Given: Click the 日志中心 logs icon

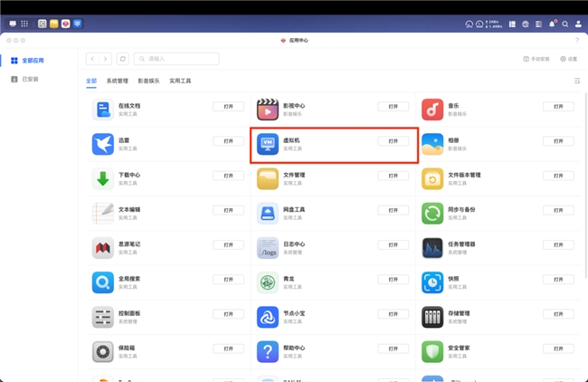Looking at the screenshot, I should click(268, 248).
